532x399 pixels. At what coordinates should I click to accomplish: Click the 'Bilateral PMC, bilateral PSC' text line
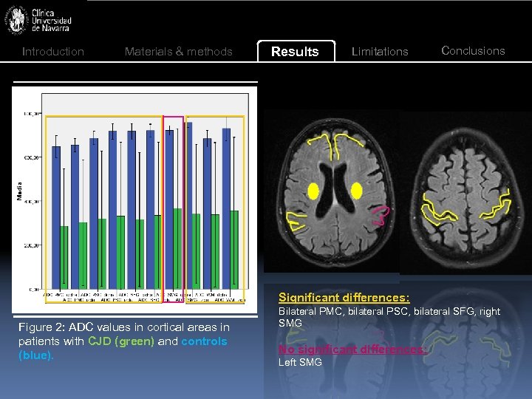[x=389, y=311]
